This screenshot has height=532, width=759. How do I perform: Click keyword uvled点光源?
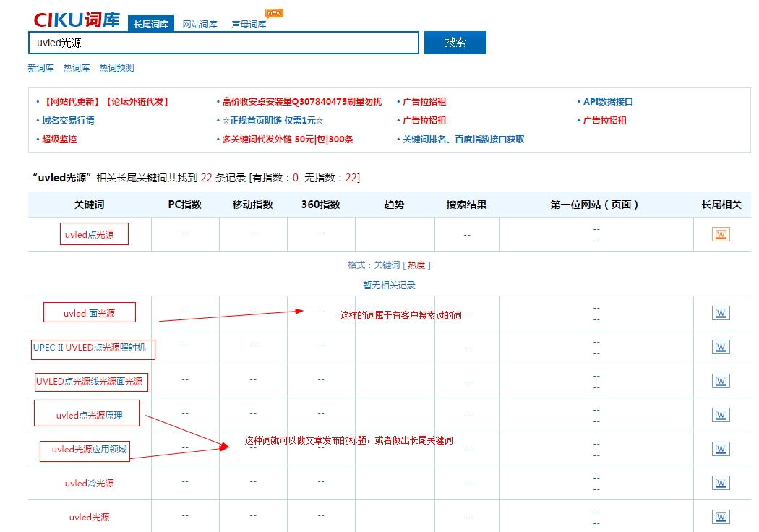90,235
